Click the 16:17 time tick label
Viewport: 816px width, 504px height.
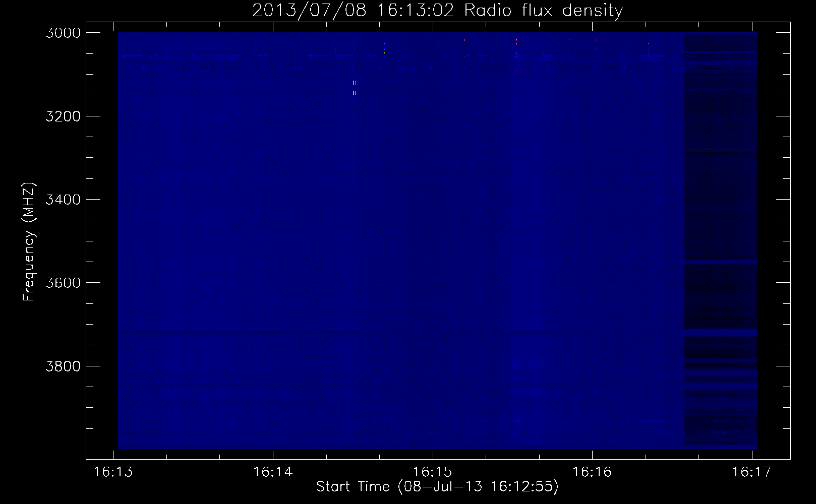[x=751, y=472]
